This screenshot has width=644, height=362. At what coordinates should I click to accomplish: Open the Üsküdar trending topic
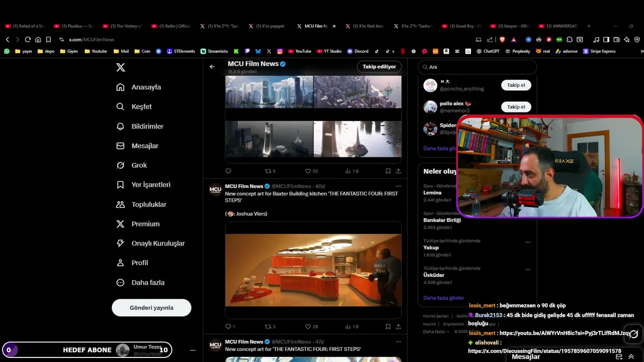click(x=434, y=275)
